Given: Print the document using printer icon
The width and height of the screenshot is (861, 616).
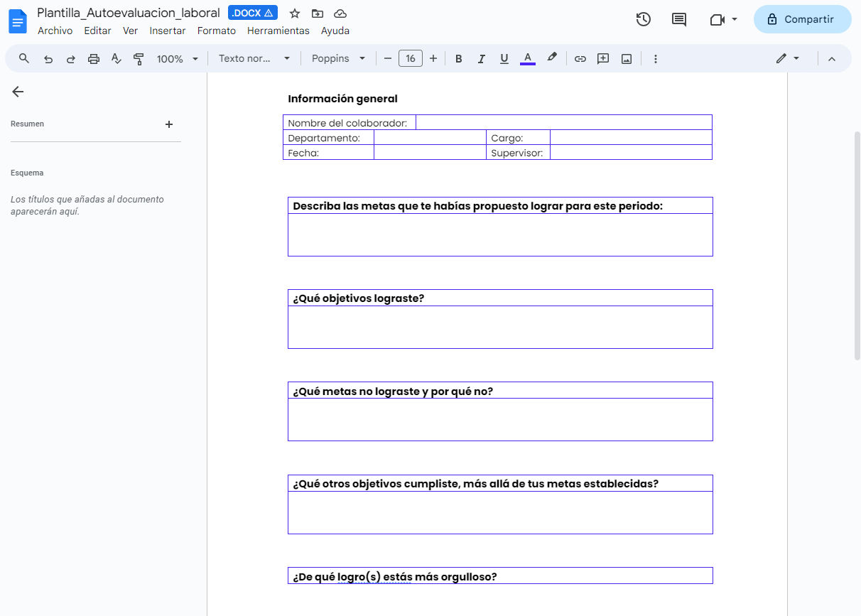Looking at the screenshot, I should click(x=94, y=59).
